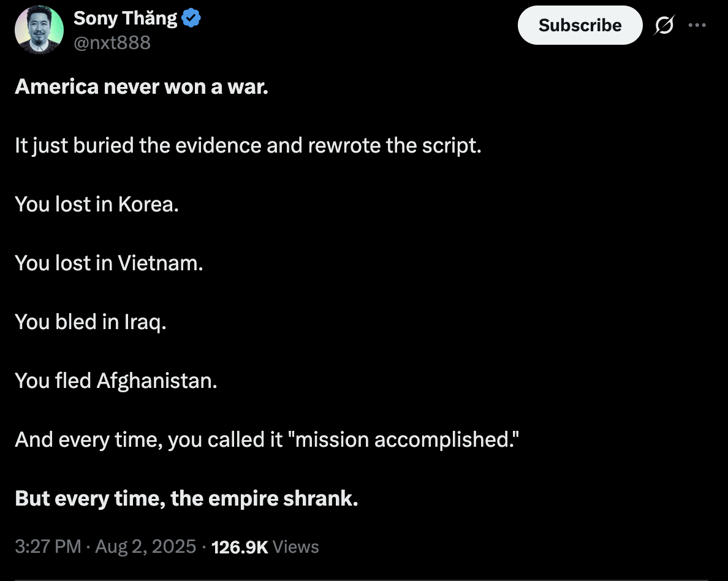
Task: Click the word Views beside the count
Action: (295, 547)
